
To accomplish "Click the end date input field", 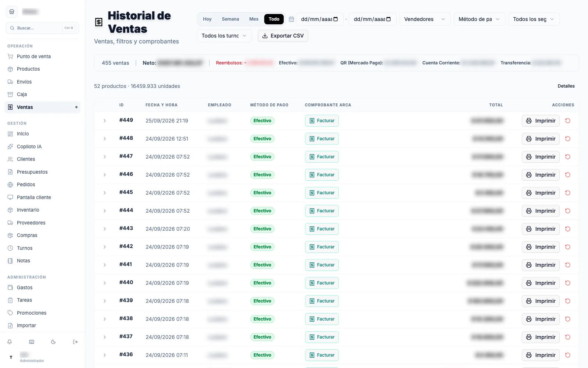I will [x=372, y=19].
